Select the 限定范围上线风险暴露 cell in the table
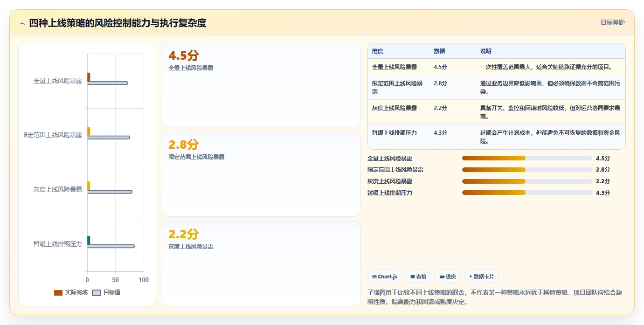 tap(397, 88)
